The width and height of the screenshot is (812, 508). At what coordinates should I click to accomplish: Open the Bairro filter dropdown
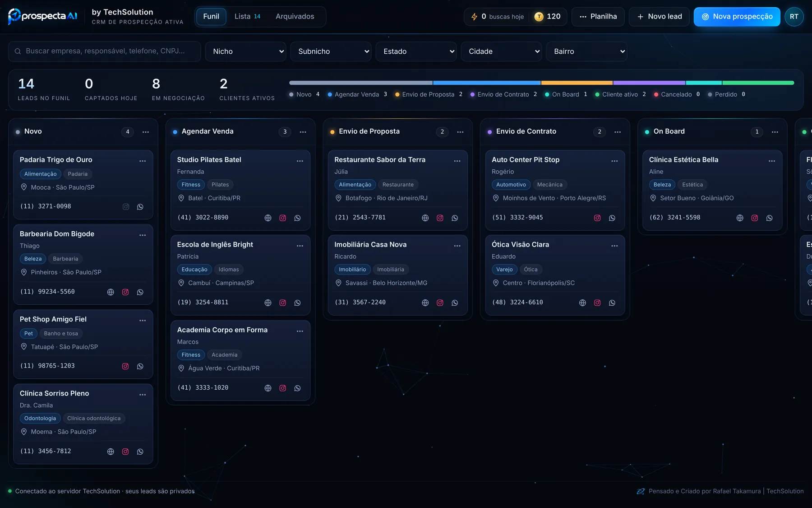click(x=586, y=51)
